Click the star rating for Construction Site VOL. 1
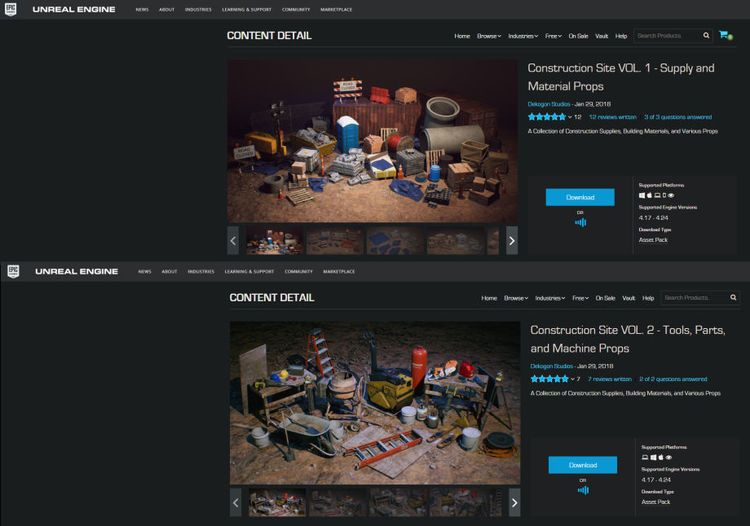The image size is (750, 526). [547, 117]
